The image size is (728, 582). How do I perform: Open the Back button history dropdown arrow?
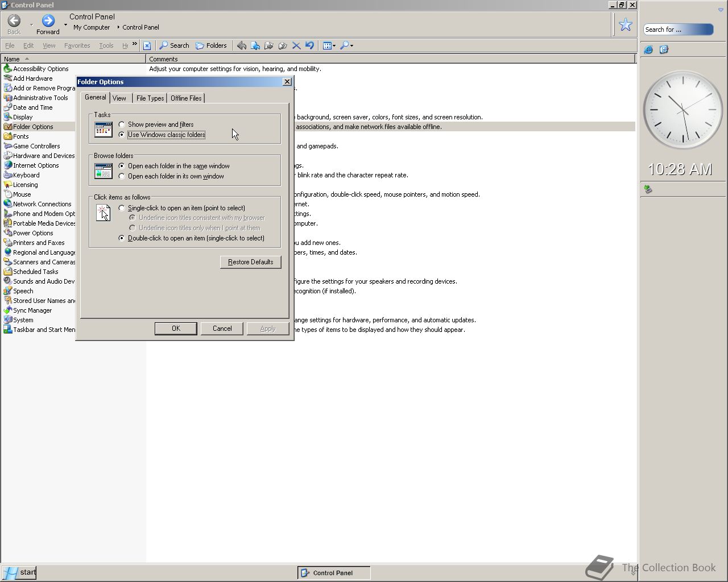coord(31,24)
